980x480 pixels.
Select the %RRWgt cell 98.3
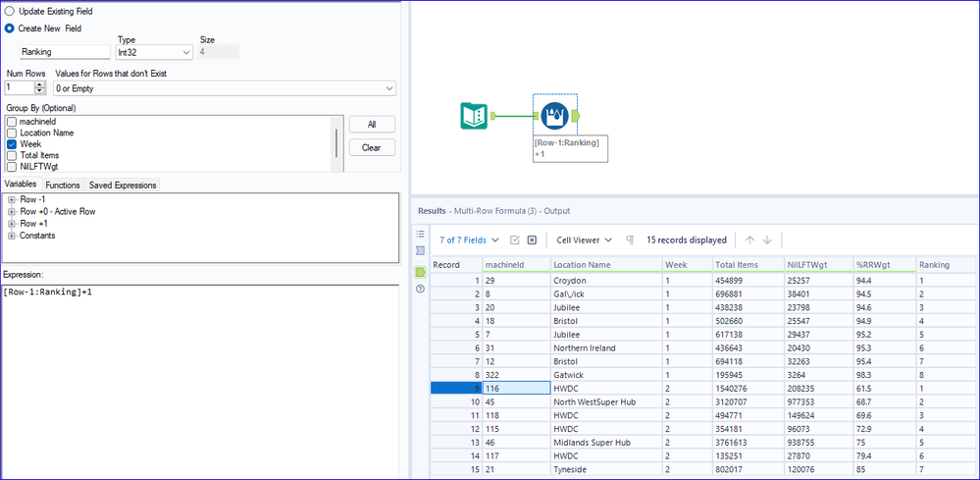tap(884, 375)
